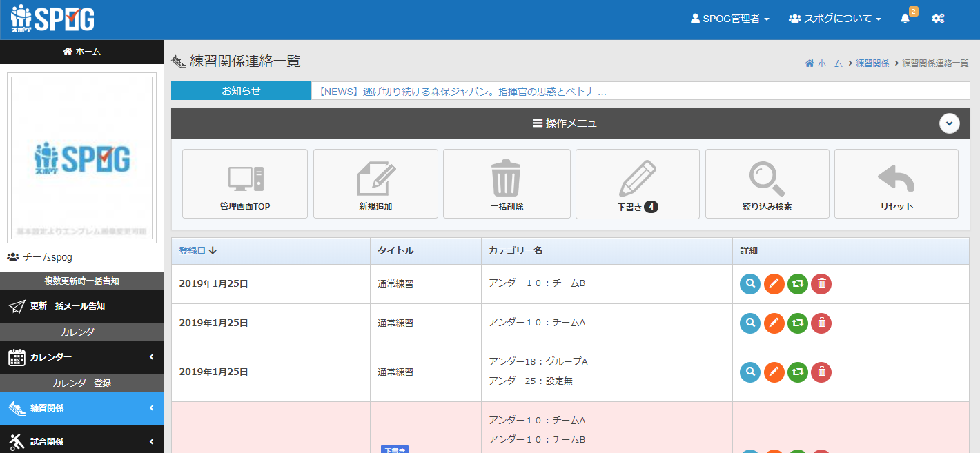This screenshot has width=980, height=453.
Task: Click the リセット reset arrow tile
Action: point(896,183)
